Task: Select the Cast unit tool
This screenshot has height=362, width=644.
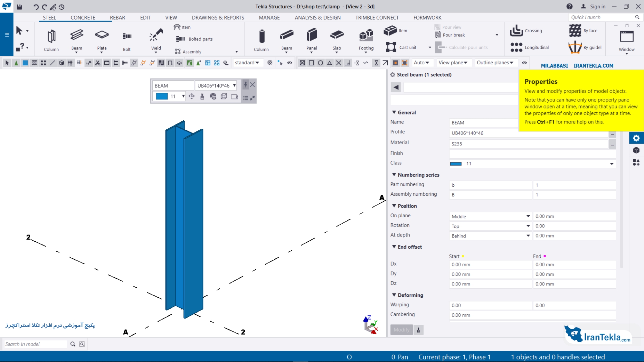Action: [x=401, y=47]
